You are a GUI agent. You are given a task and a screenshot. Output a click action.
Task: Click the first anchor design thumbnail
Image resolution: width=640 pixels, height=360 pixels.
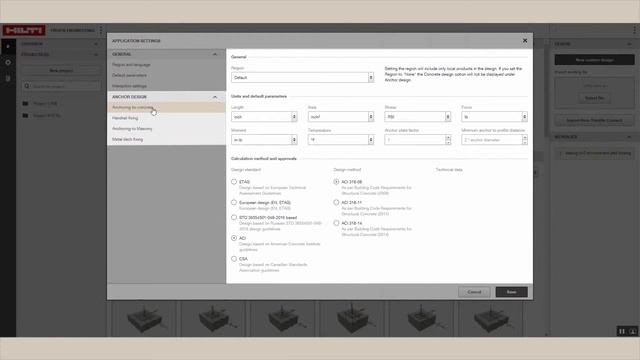pos(144,319)
